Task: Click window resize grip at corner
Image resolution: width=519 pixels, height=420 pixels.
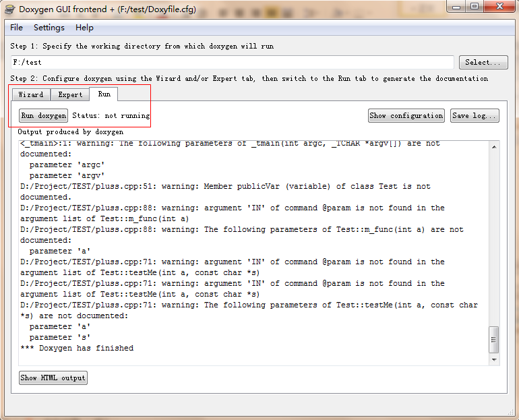Action: (x=511, y=411)
